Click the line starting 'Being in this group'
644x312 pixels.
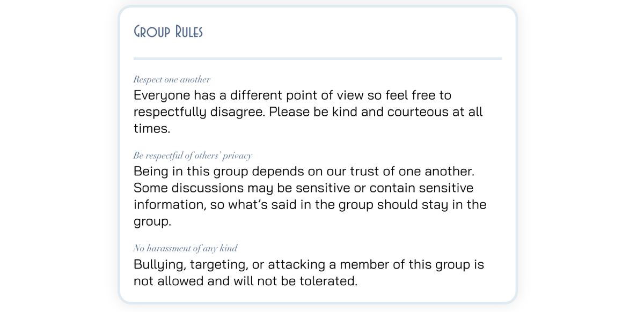point(304,172)
